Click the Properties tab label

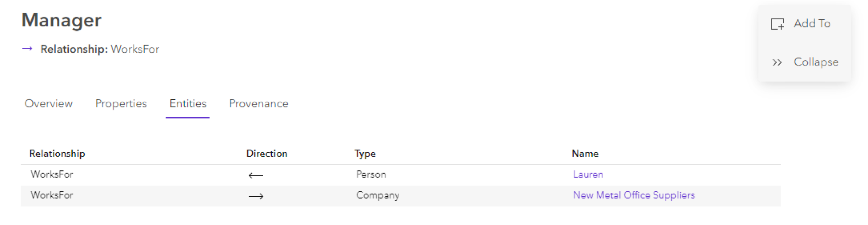tap(121, 104)
